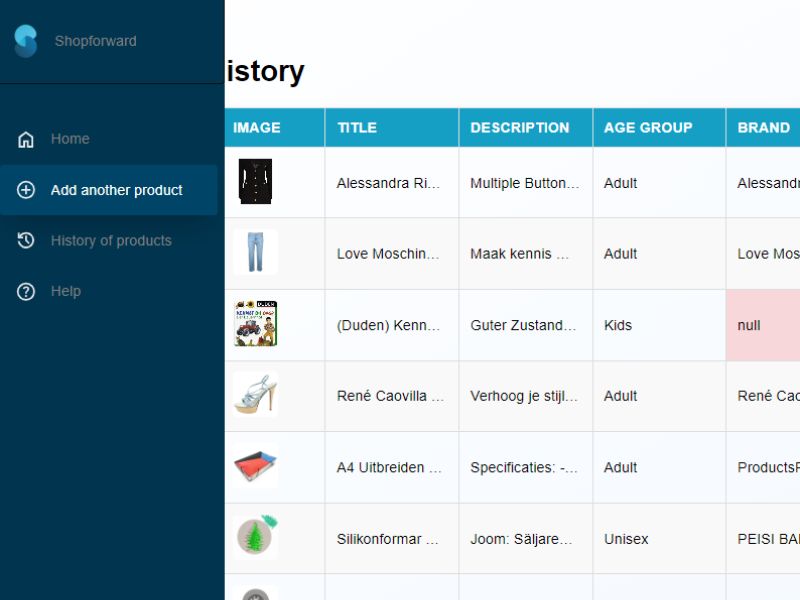
Task: Click the Shopforward brand name
Action: coord(95,41)
